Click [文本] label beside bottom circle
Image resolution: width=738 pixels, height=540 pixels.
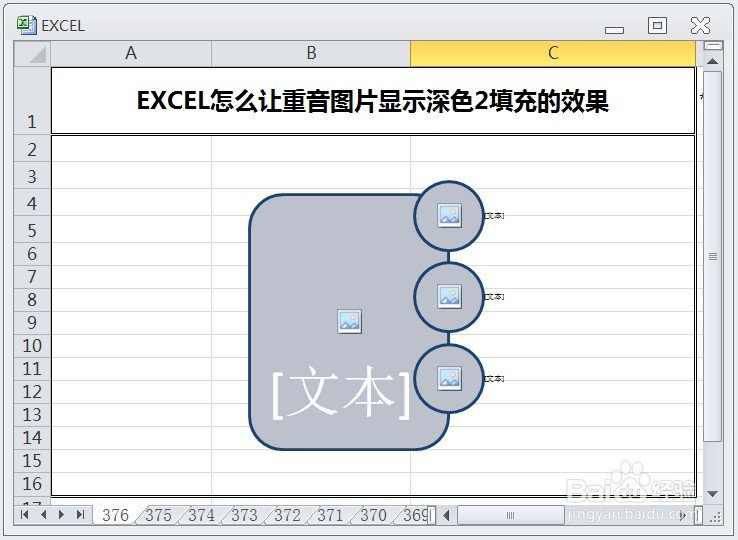494,379
